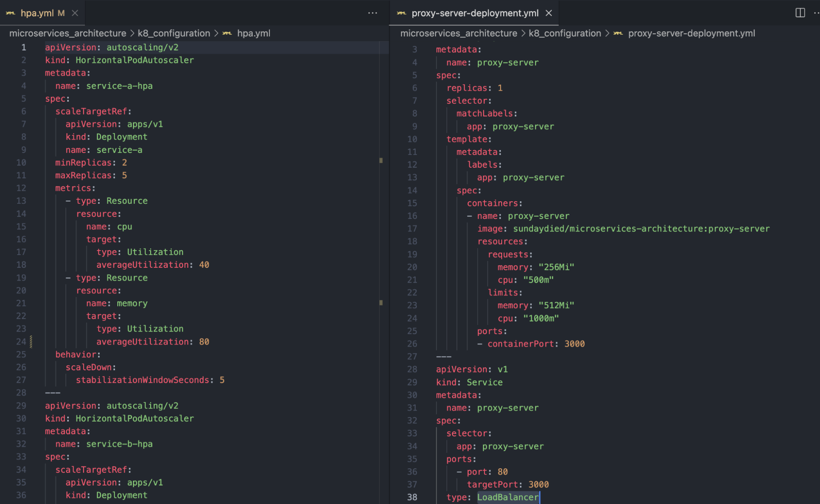
Task: Click 'minReplicas: 2' line
Action: pos(91,162)
